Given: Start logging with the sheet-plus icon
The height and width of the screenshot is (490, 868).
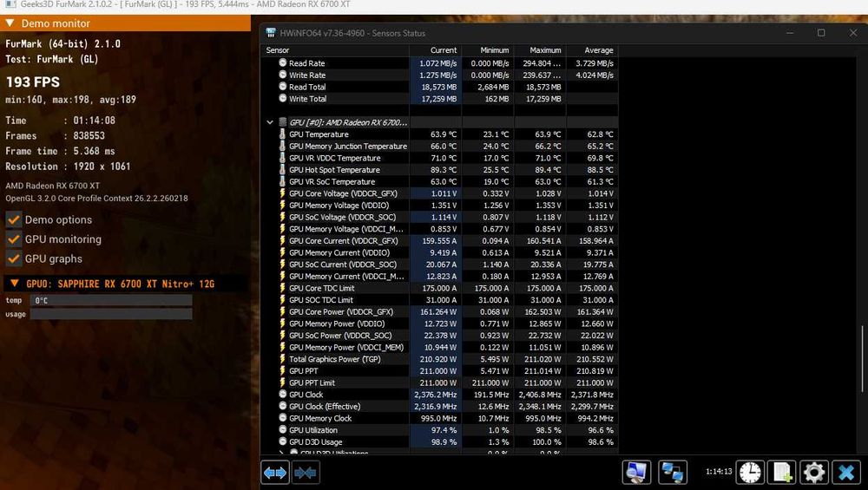Looking at the screenshot, I should click(x=782, y=473).
